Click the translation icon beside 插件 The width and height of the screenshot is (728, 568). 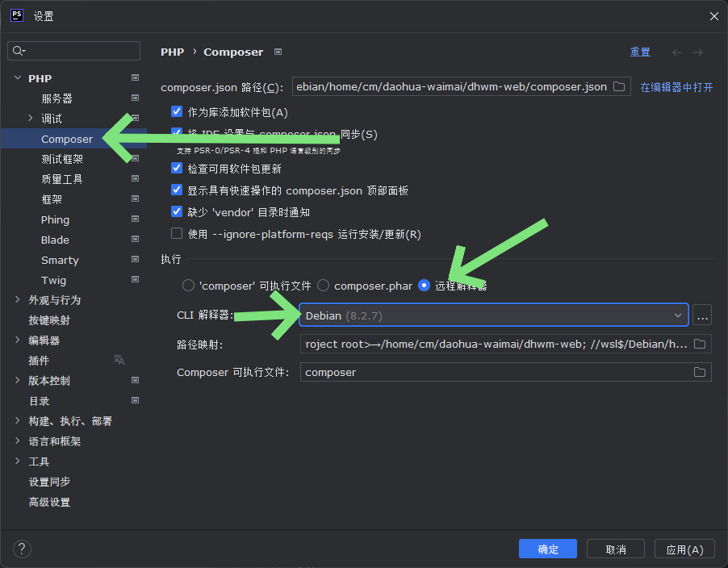tap(119, 360)
